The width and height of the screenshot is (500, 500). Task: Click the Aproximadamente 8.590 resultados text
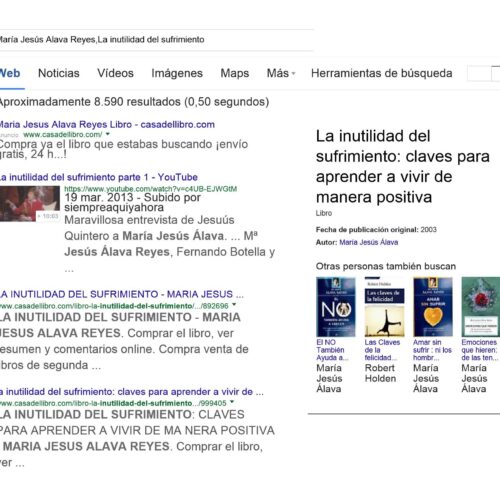pos(134,102)
